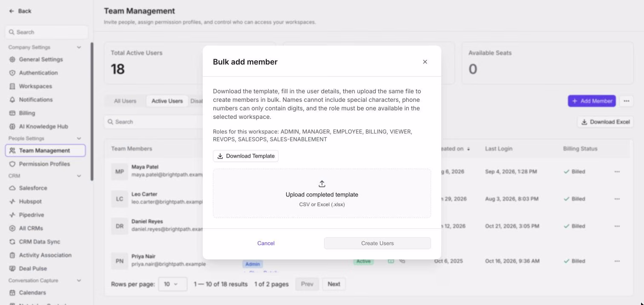Click the Last Login column header

498,149
